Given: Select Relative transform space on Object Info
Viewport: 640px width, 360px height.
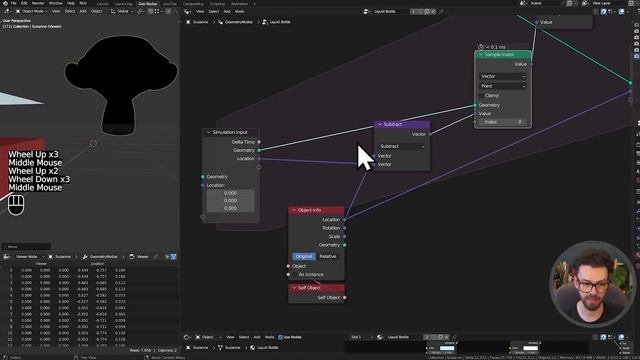Looking at the screenshot, I should 328,256.
